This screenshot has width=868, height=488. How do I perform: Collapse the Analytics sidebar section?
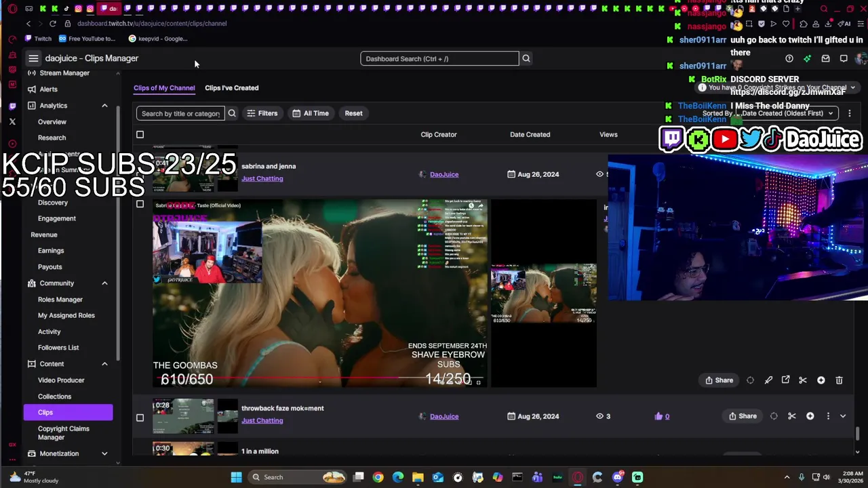[104, 106]
